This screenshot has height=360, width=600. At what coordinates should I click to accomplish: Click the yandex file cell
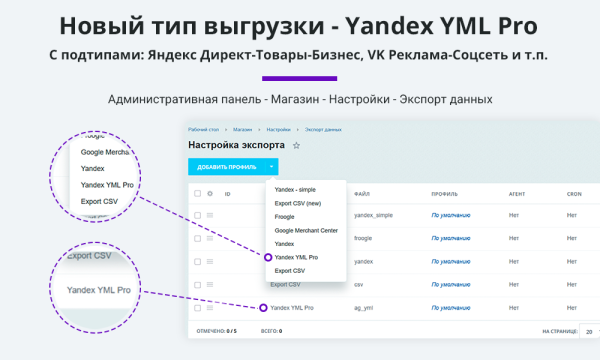click(364, 262)
